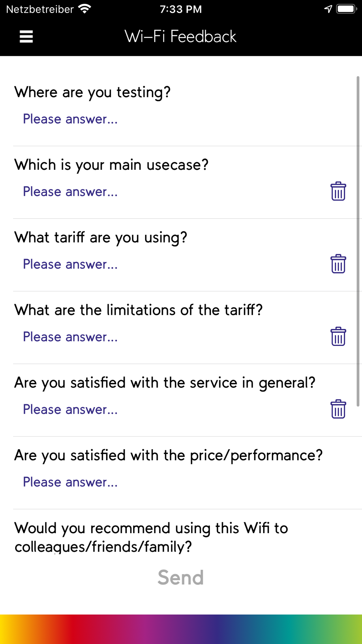Answer the tariff limitations field
The width and height of the screenshot is (362, 644).
tap(70, 337)
